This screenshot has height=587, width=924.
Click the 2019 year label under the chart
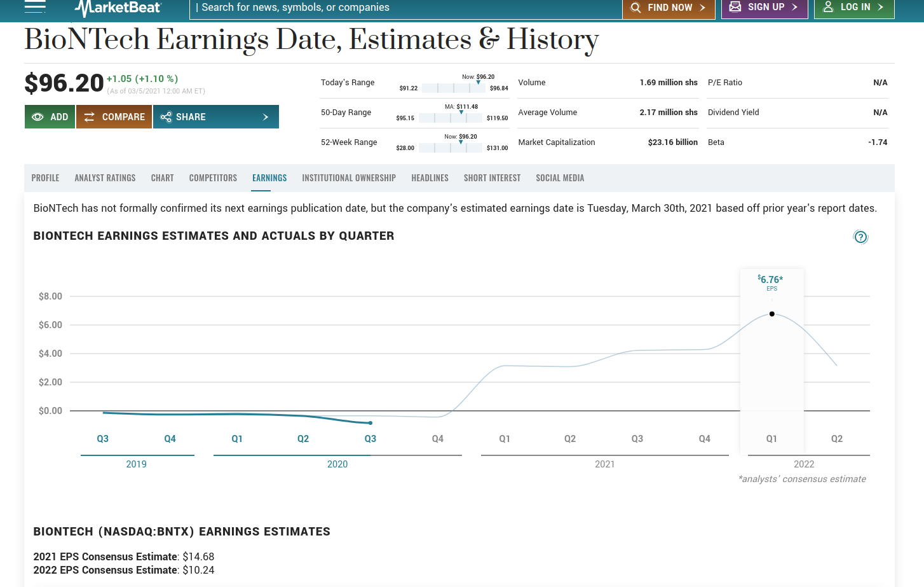point(136,464)
